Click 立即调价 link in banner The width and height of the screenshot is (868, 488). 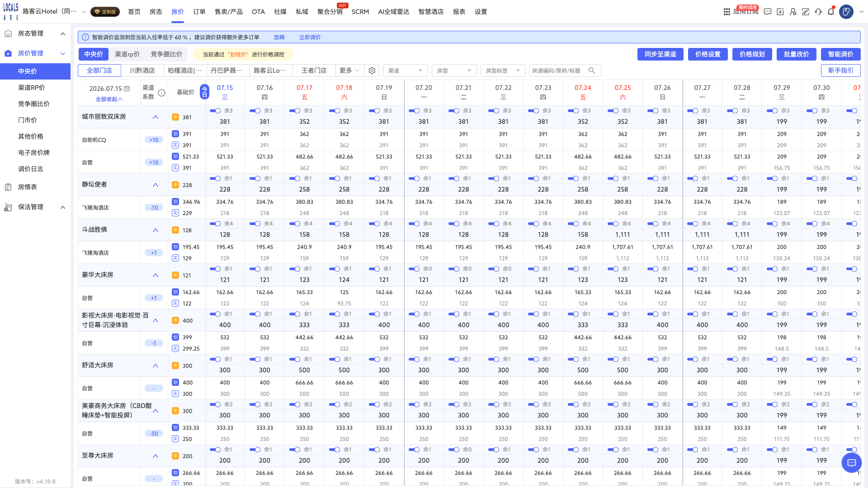[310, 38]
